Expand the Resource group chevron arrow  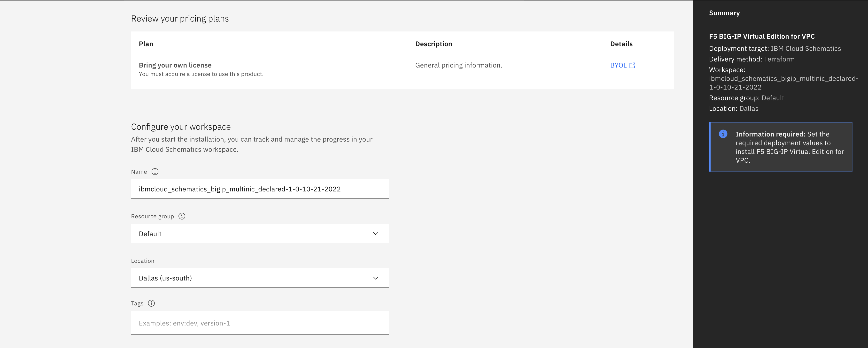pos(375,234)
